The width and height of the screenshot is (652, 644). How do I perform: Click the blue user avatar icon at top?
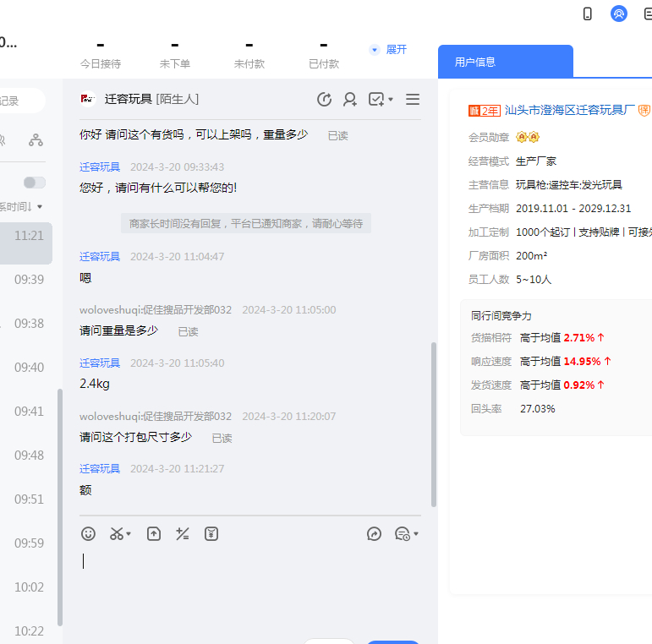click(x=619, y=14)
